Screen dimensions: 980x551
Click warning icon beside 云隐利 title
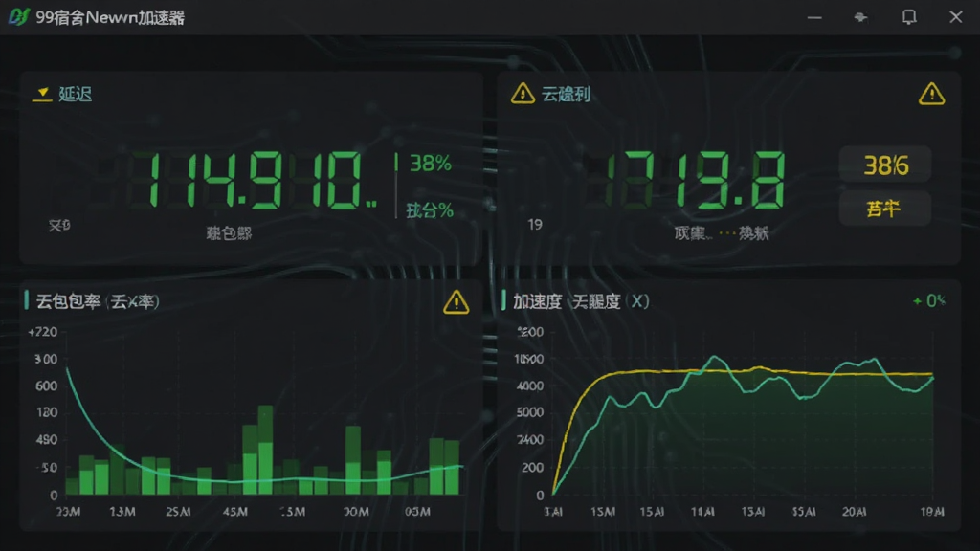pyautogui.click(x=523, y=94)
